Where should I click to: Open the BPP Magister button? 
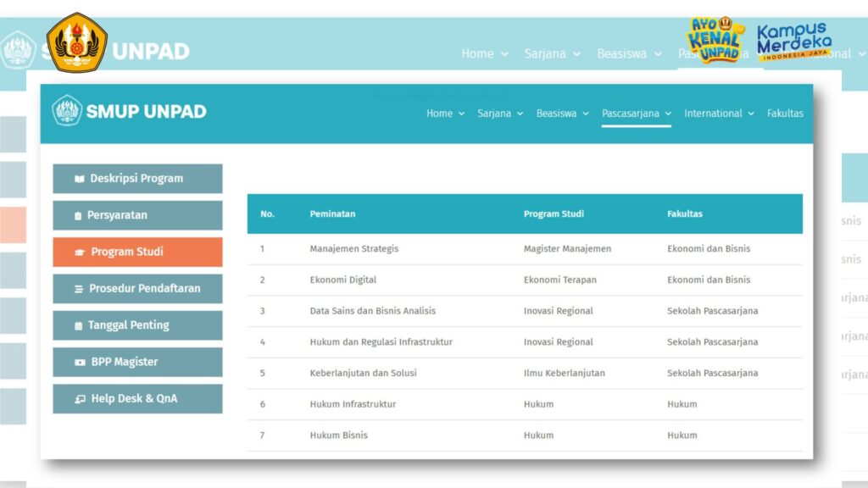coord(138,362)
